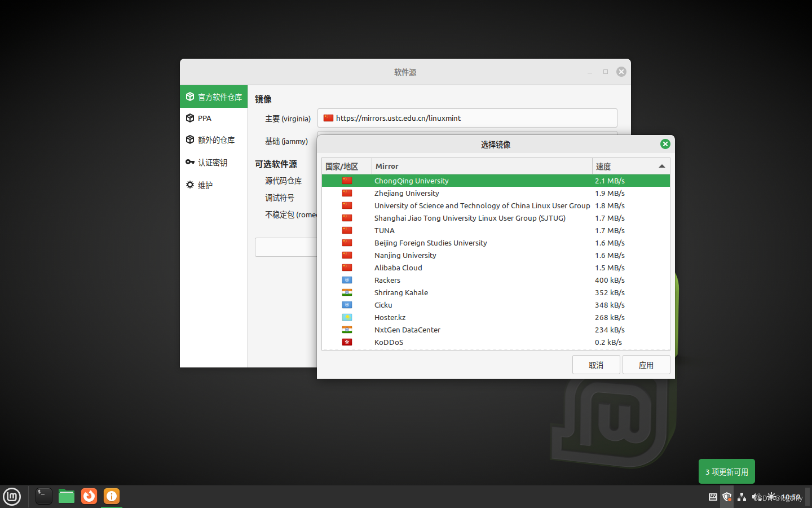Click the China flag in URL field
Viewport: 812px width, 508px height.
(328, 118)
